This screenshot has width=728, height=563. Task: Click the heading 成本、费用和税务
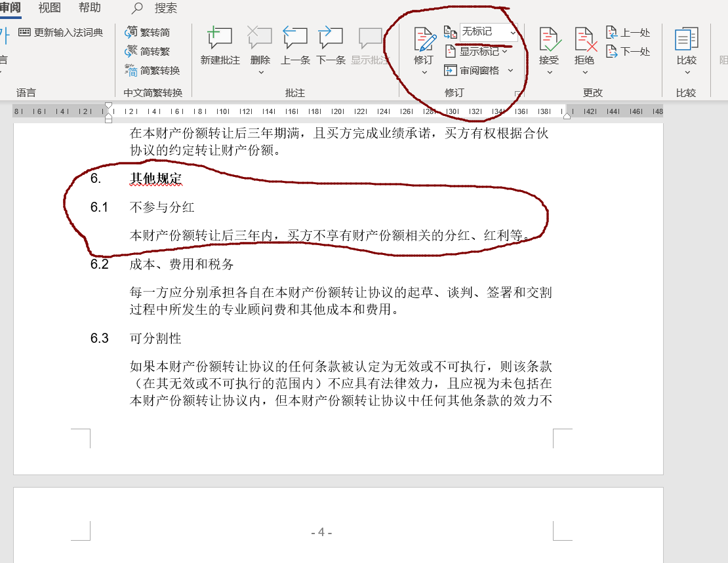pos(182,264)
